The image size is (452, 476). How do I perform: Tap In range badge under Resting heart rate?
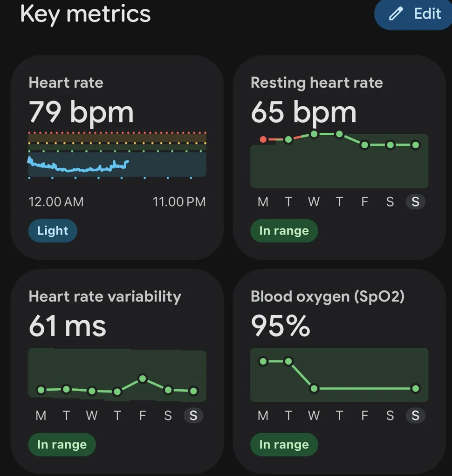click(x=284, y=231)
